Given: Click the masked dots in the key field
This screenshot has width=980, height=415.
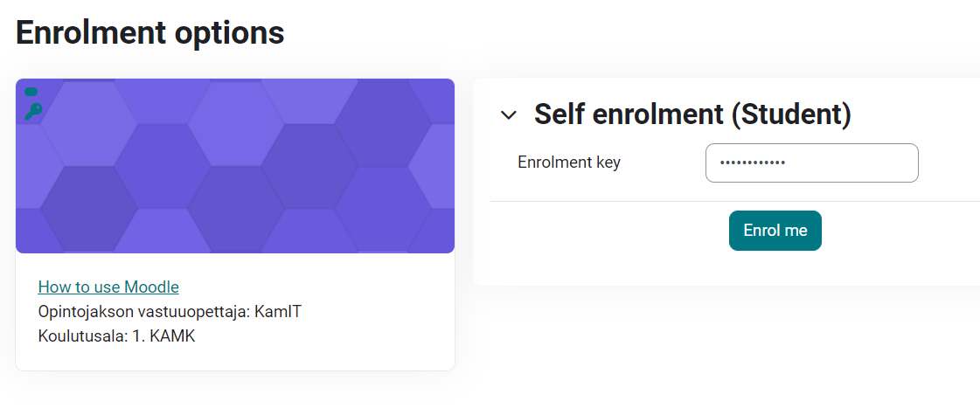Looking at the screenshot, I should [x=753, y=163].
